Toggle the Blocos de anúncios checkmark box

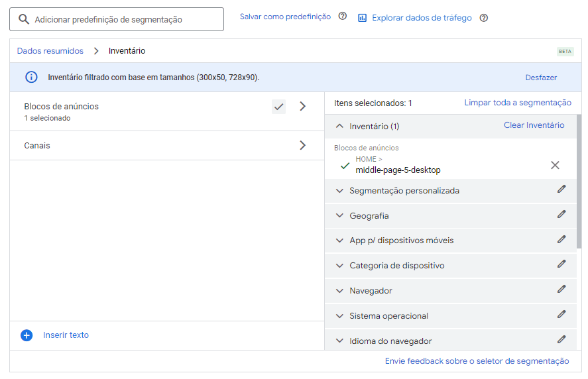tap(278, 107)
